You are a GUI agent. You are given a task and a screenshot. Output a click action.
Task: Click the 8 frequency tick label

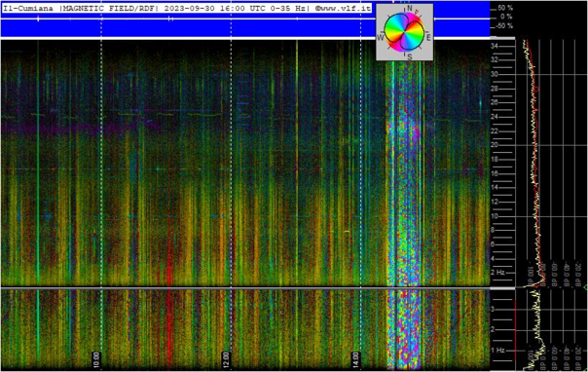493,230
